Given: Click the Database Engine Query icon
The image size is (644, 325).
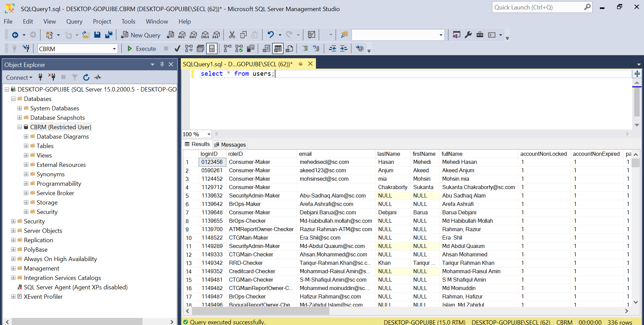Looking at the screenshot, I should 171,35.
